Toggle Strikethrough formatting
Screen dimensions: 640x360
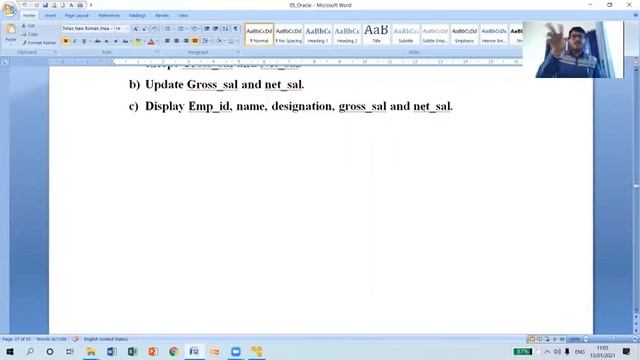point(97,41)
